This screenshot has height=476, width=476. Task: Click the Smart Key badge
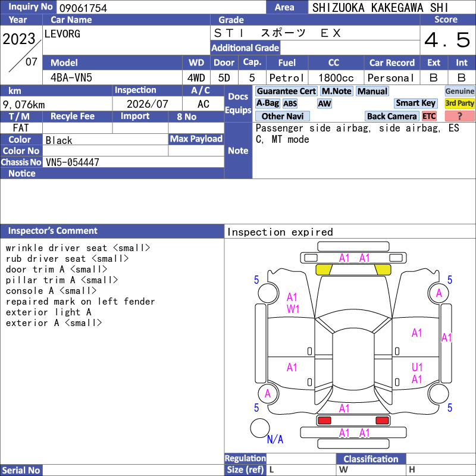click(415, 103)
